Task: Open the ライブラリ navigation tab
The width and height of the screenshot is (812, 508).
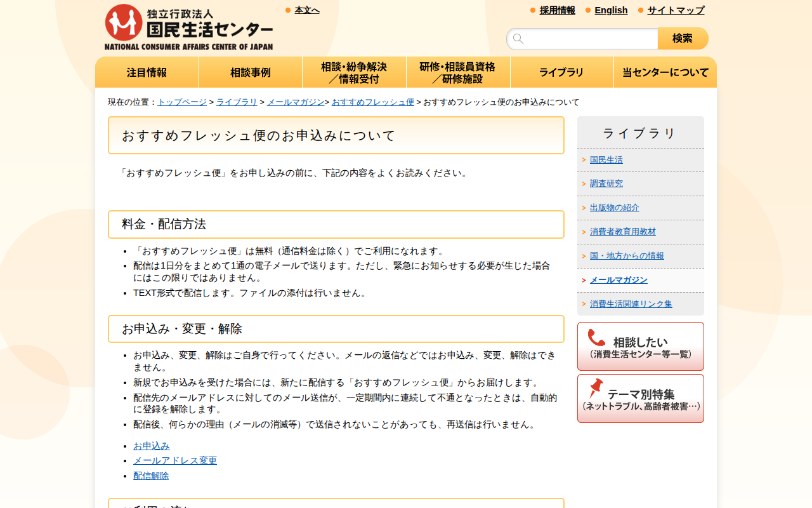Action: pyautogui.click(x=561, y=72)
